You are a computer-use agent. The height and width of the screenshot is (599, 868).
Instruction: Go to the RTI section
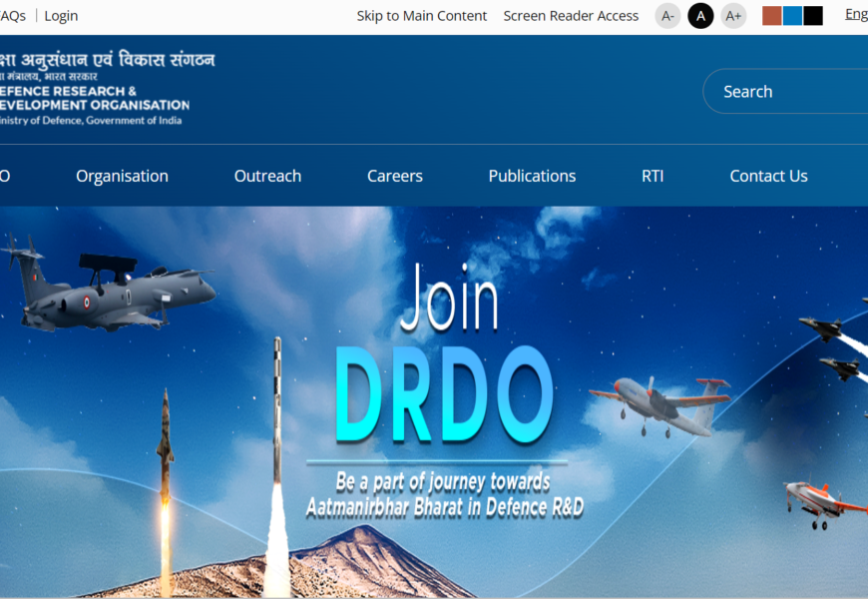click(652, 176)
